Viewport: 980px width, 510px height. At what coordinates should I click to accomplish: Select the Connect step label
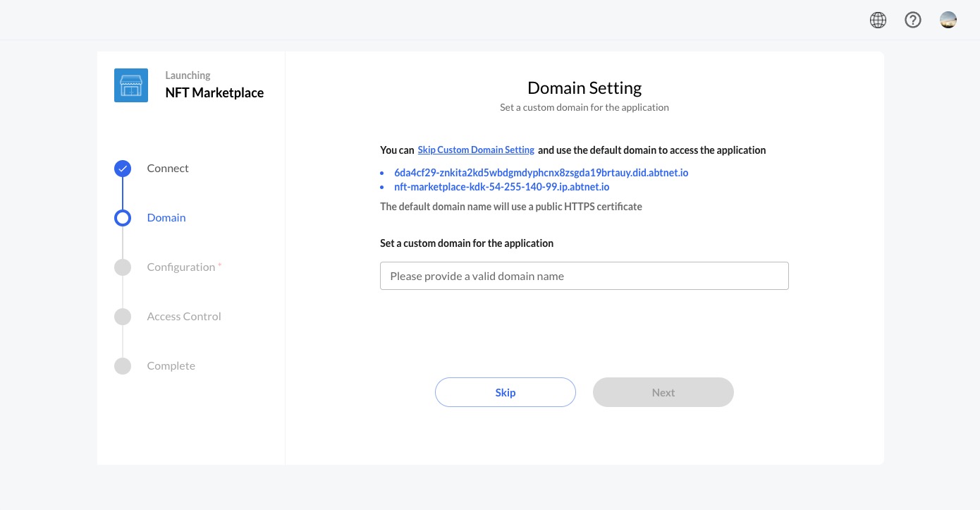[x=168, y=168]
